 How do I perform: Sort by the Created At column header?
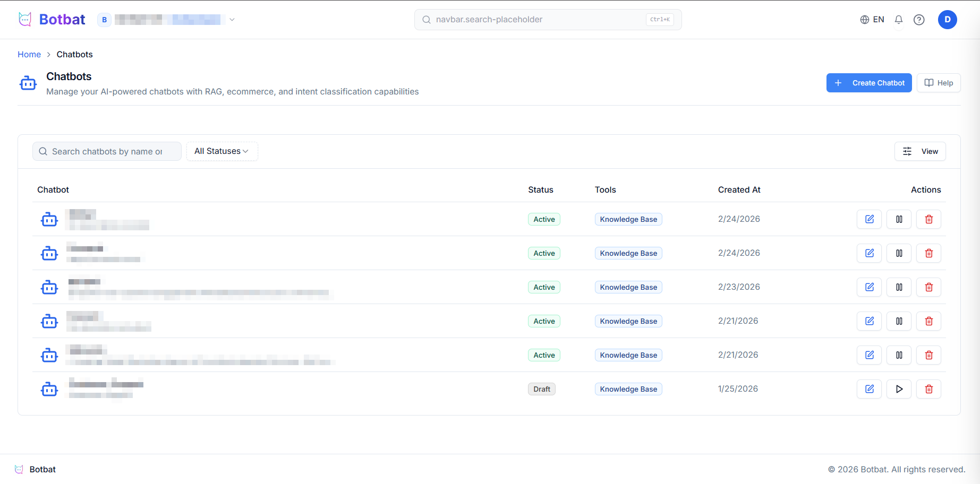[739, 190]
